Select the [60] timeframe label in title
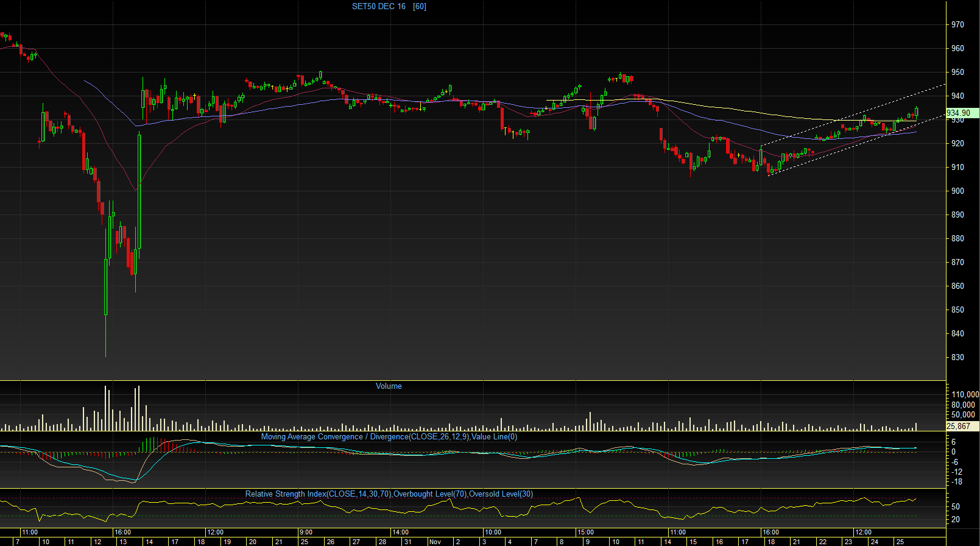 [x=420, y=7]
